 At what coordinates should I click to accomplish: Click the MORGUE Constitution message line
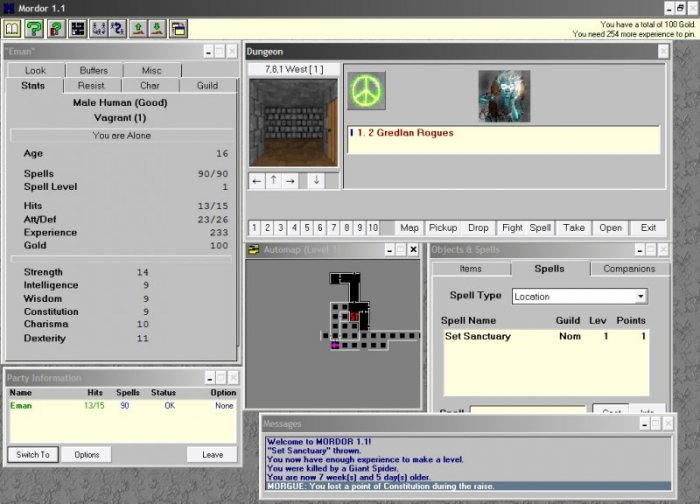click(468, 486)
